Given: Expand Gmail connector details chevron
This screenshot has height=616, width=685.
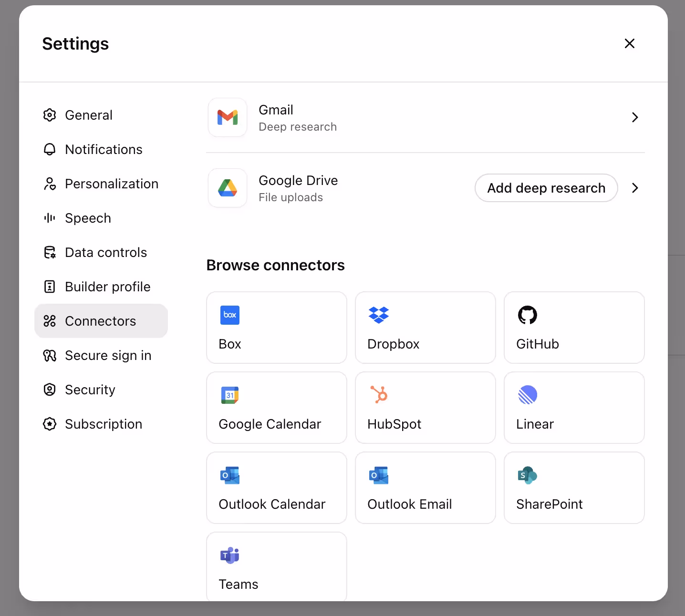Looking at the screenshot, I should [x=635, y=117].
